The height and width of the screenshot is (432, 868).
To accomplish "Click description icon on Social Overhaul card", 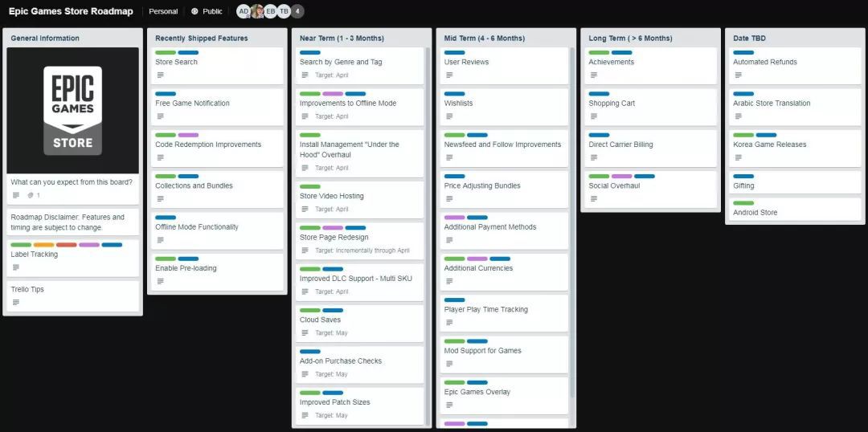I will coord(593,198).
